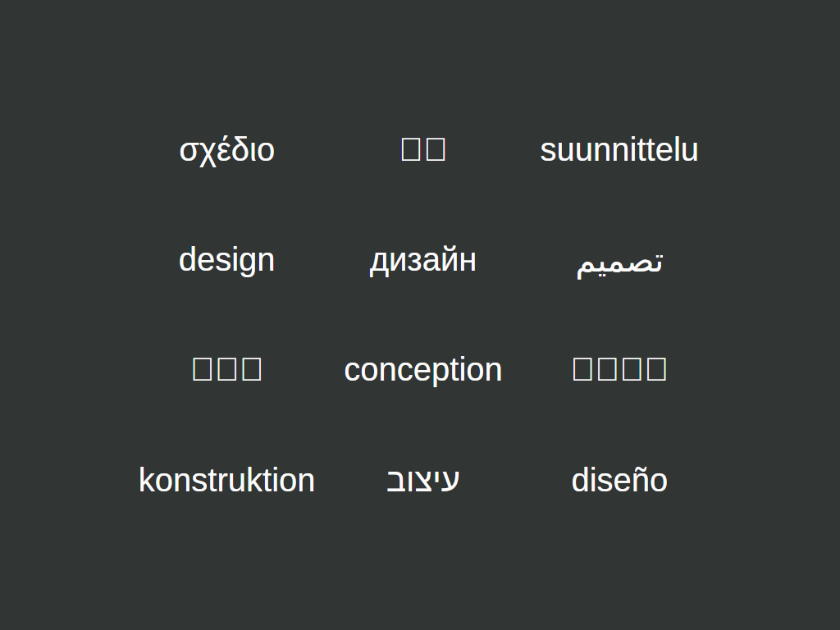Choose the Hebrew-script word
Image resolution: width=840 pixels, height=630 pixels.
[423, 480]
